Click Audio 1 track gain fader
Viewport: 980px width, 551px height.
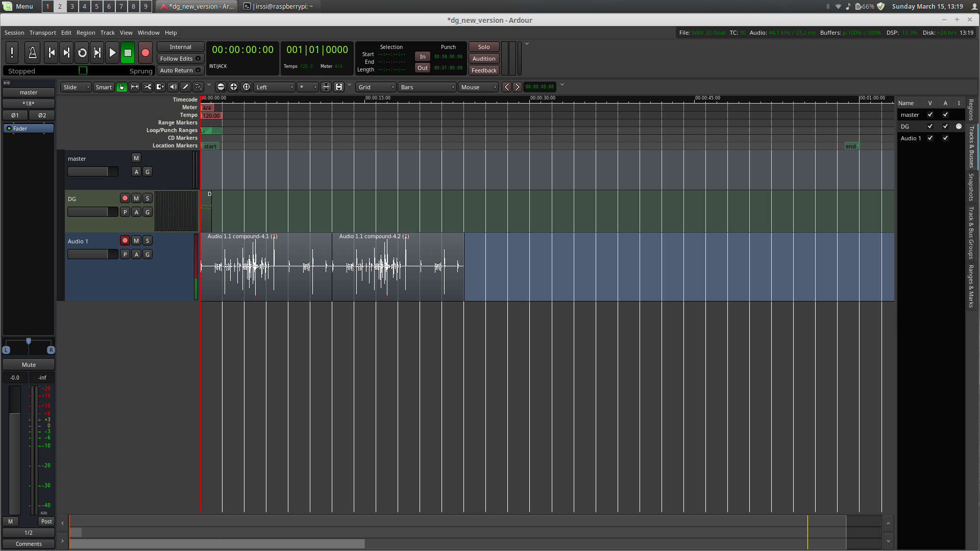click(92, 255)
